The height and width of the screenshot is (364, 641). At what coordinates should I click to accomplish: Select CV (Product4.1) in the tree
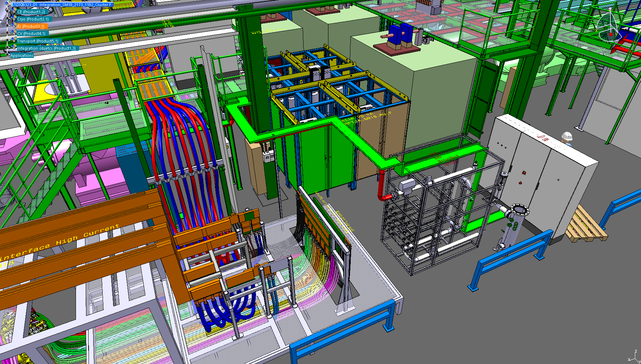31,33
